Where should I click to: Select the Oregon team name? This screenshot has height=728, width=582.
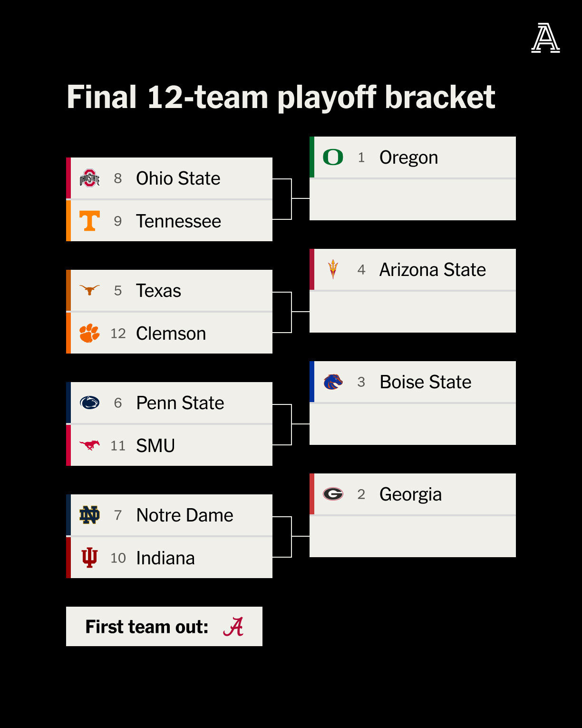[408, 157]
